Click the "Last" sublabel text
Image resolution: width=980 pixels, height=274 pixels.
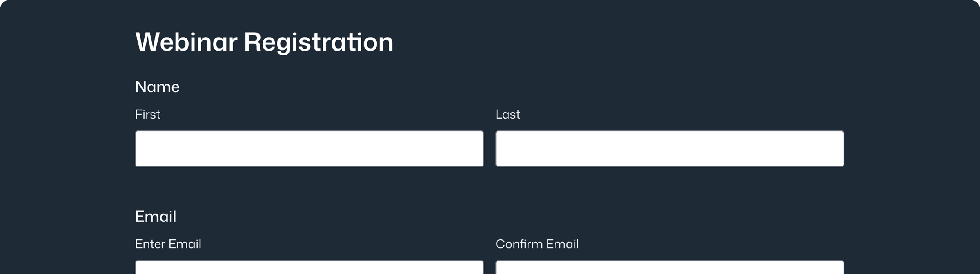(x=508, y=115)
